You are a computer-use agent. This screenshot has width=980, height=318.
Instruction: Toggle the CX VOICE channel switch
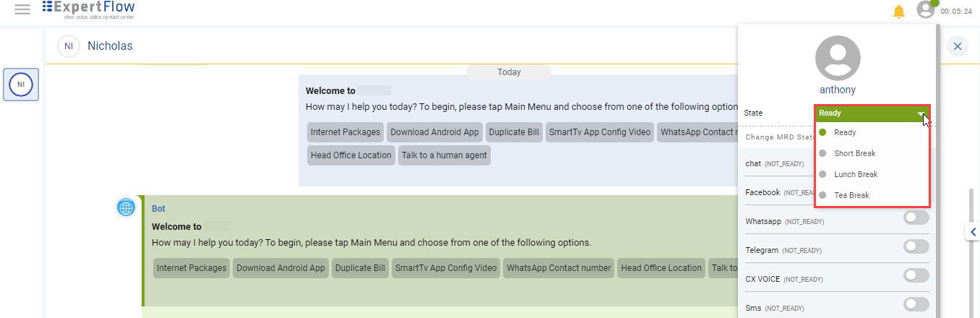[x=916, y=275]
